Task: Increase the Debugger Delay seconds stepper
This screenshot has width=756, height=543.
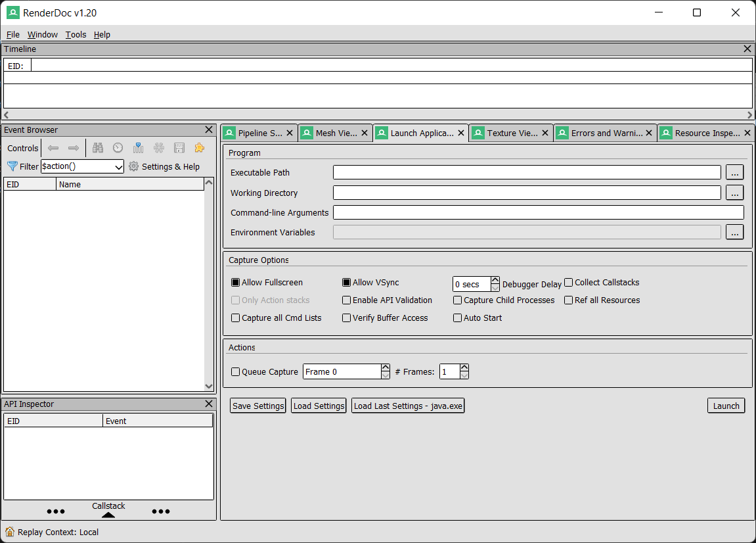Action: (495, 281)
